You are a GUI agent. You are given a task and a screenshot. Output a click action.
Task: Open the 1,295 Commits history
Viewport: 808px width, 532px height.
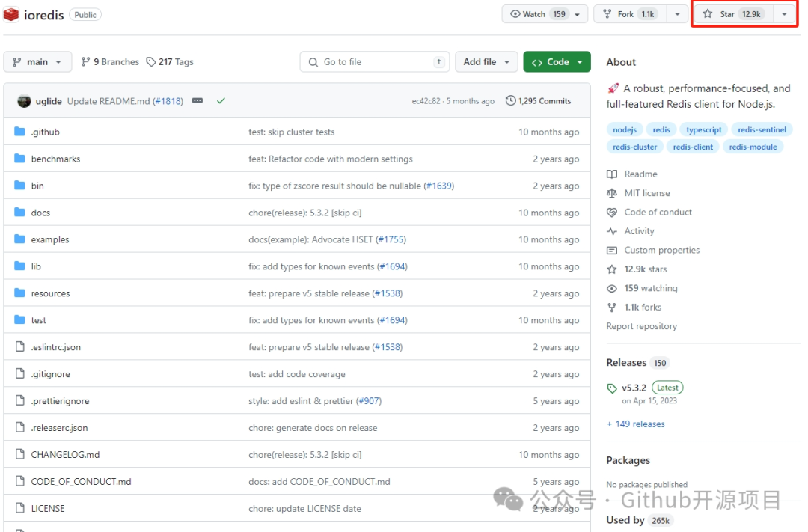point(539,100)
